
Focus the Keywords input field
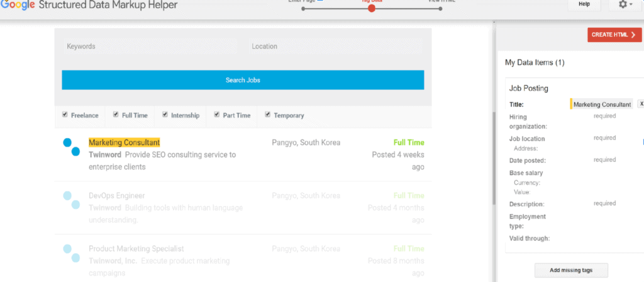pyautogui.click(x=150, y=46)
